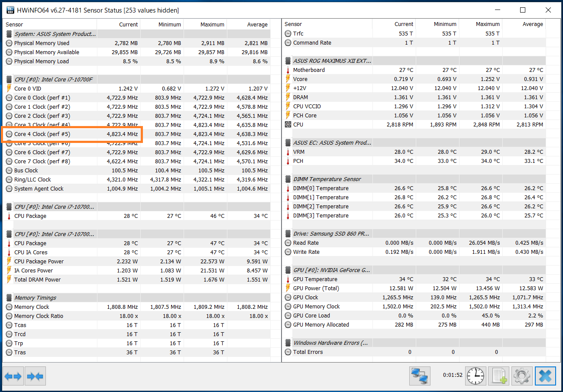Select the PCH temperature row
The height and width of the screenshot is (392, 563).
point(414,161)
